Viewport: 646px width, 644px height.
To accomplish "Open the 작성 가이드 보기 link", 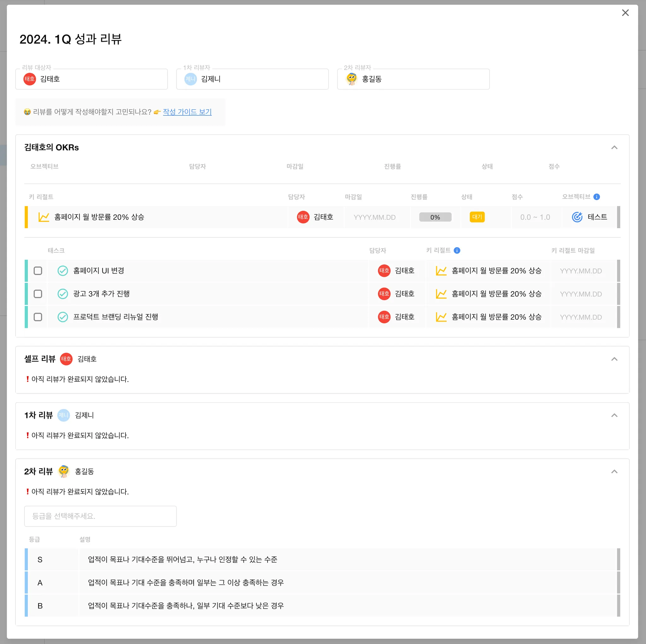I will tap(187, 112).
